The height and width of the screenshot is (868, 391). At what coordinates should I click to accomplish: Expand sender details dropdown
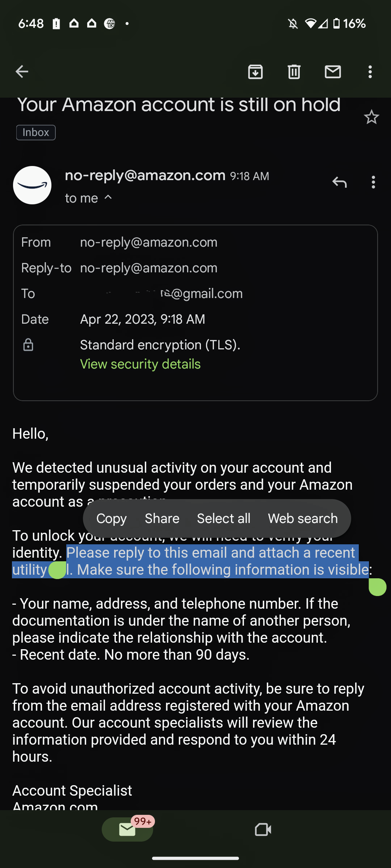tap(108, 197)
